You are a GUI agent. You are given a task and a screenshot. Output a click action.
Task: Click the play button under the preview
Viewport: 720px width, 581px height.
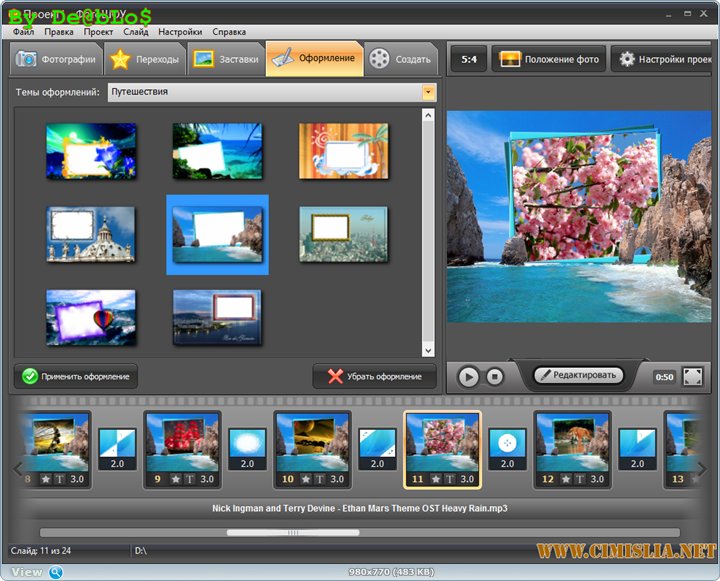coord(468,377)
